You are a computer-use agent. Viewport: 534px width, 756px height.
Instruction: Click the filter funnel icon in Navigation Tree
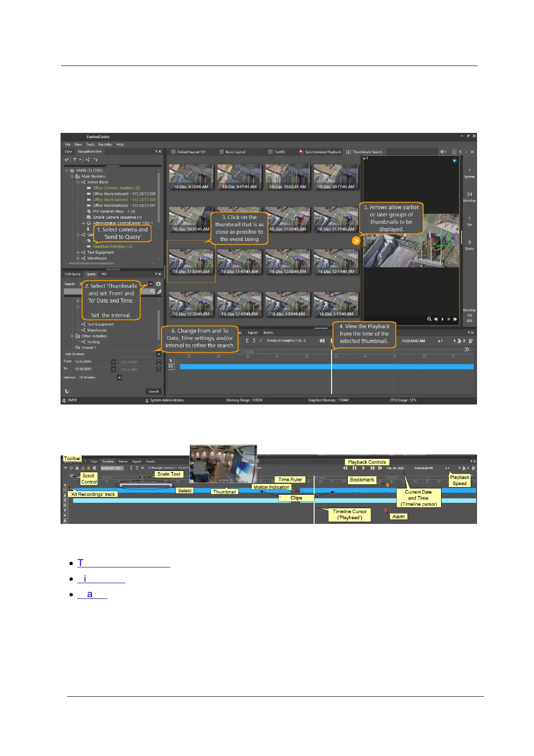75,159
